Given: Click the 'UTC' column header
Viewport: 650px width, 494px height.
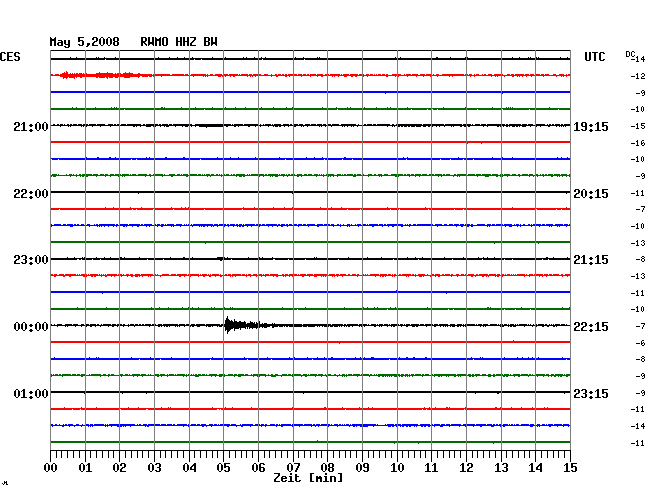Looking at the screenshot, I should [x=594, y=57].
